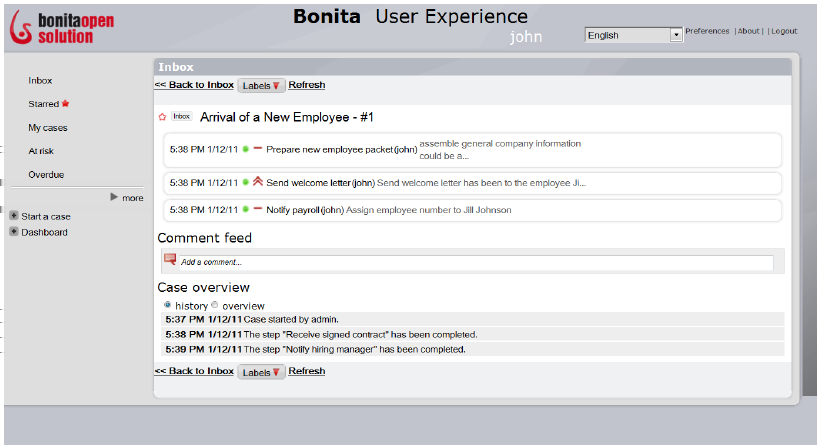Viewport: 821px width, 447px height.
Task: Open the top Labels dropdown
Action: pos(261,85)
